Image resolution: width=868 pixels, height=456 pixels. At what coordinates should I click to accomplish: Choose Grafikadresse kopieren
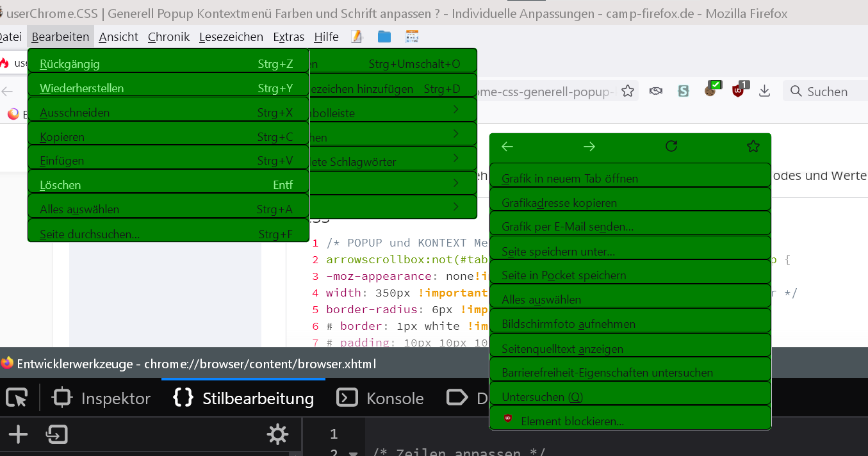pos(630,199)
